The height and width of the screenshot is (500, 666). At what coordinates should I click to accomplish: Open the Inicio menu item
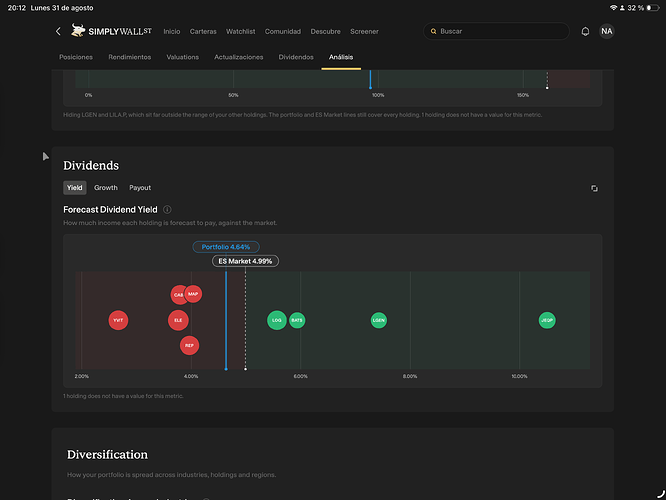(x=172, y=31)
